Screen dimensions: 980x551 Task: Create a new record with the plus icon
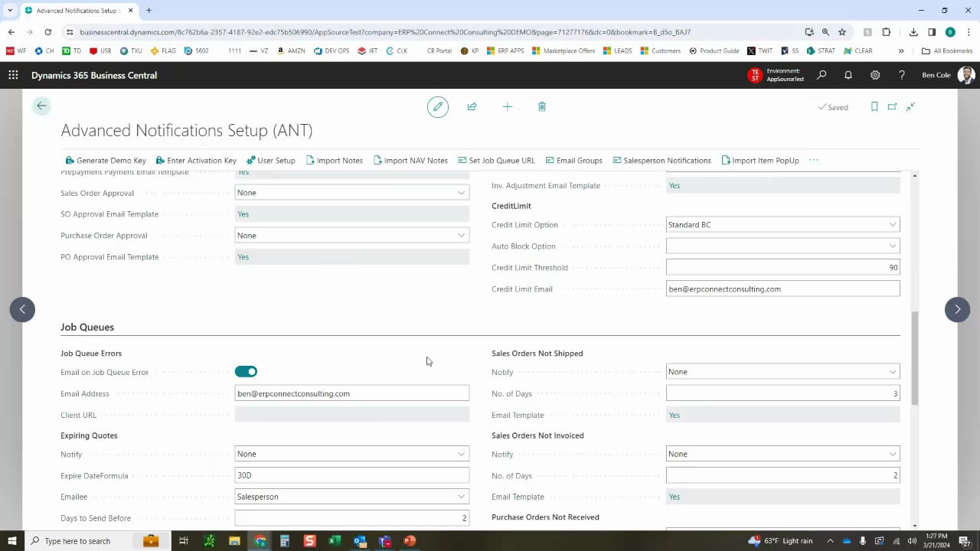point(507,106)
